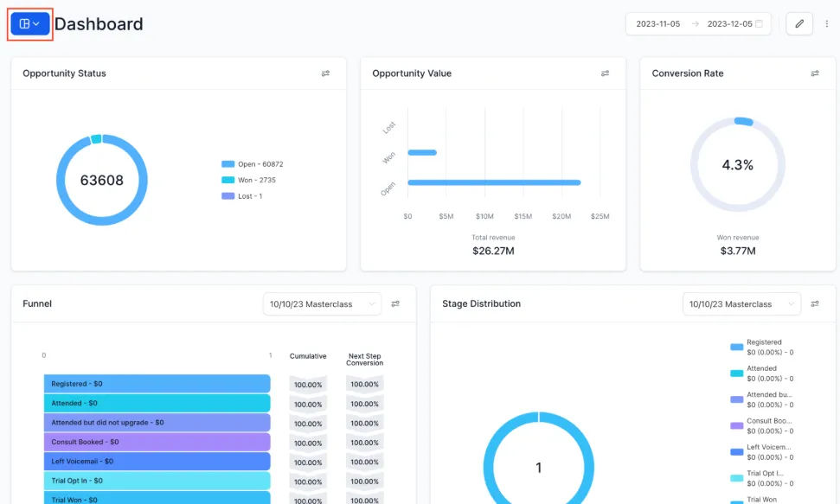This screenshot has height=504, width=840.
Task: Click the Open bar in Opportunity Value chart
Action: pyautogui.click(x=493, y=182)
